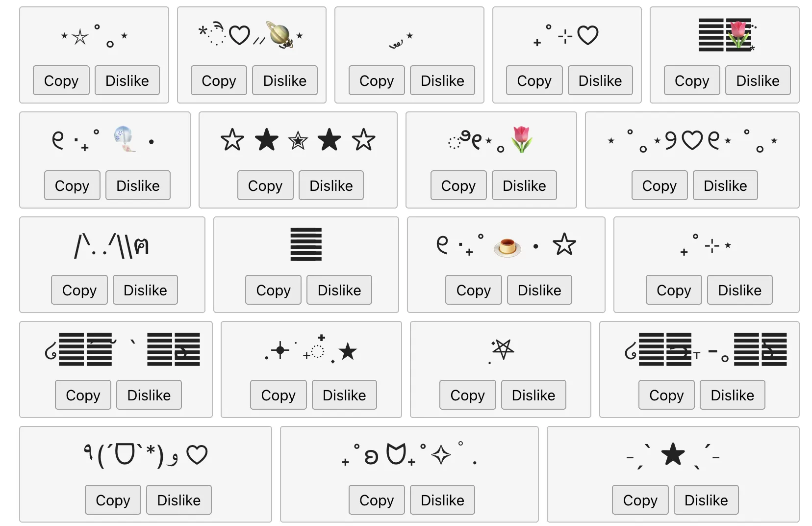
Task: Copy the pudding emoji symbol combo
Action: click(x=473, y=290)
